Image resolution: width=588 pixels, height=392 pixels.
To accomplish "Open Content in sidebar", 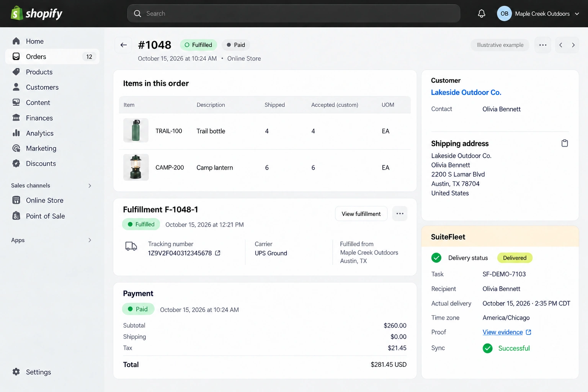I will point(52,103).
